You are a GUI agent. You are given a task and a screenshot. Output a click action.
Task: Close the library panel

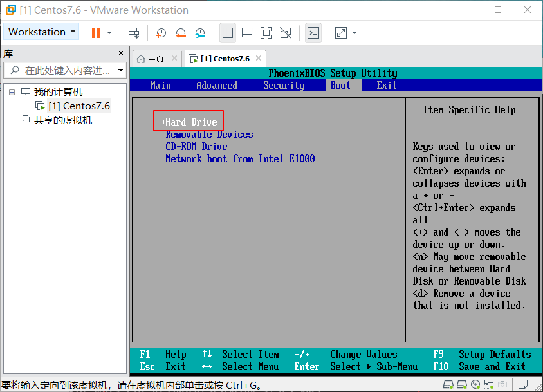(121, 53)
